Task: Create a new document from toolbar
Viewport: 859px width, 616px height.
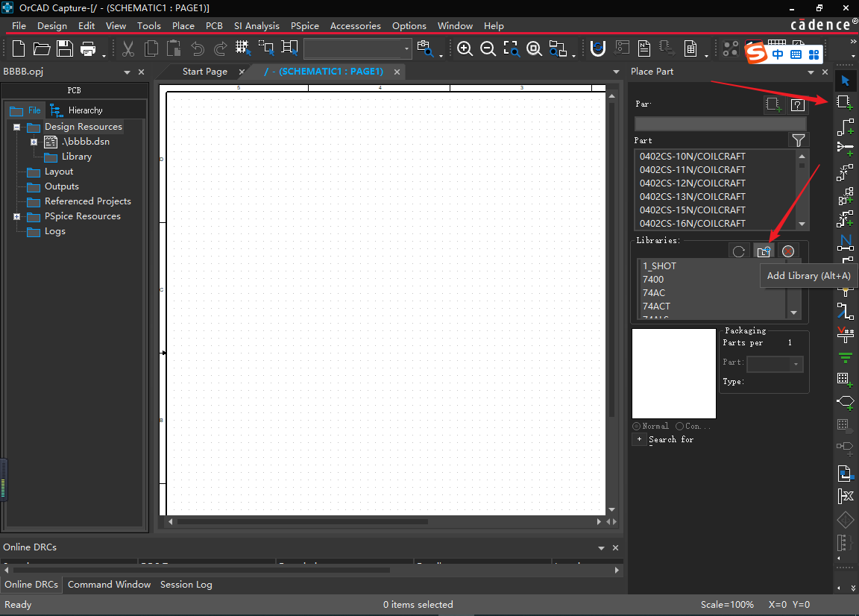Action: coord(19,48)
